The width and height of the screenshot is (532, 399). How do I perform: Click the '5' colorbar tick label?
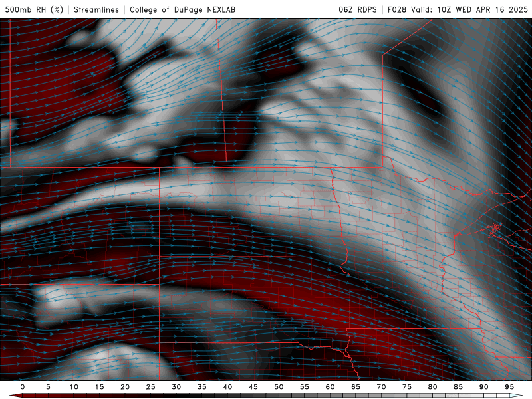[48, 387]
